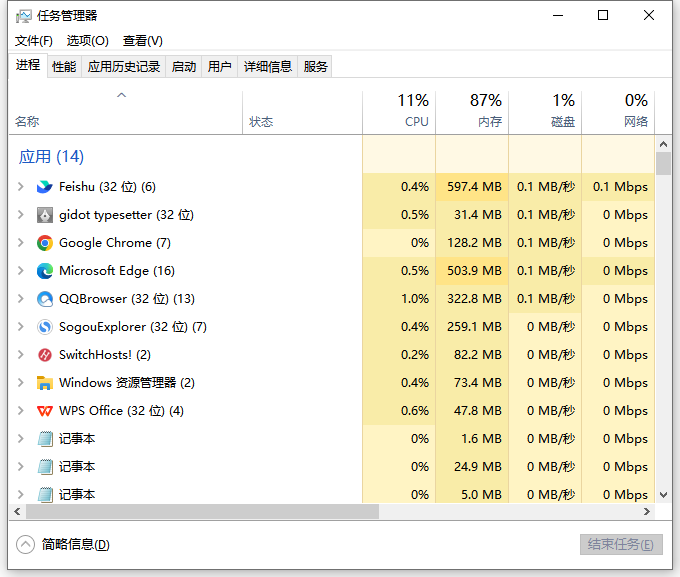Image resolution: width=680 pixels, height=577 pixels.
Task: Switch to the 用户 tab
Action: coord(219,66)
